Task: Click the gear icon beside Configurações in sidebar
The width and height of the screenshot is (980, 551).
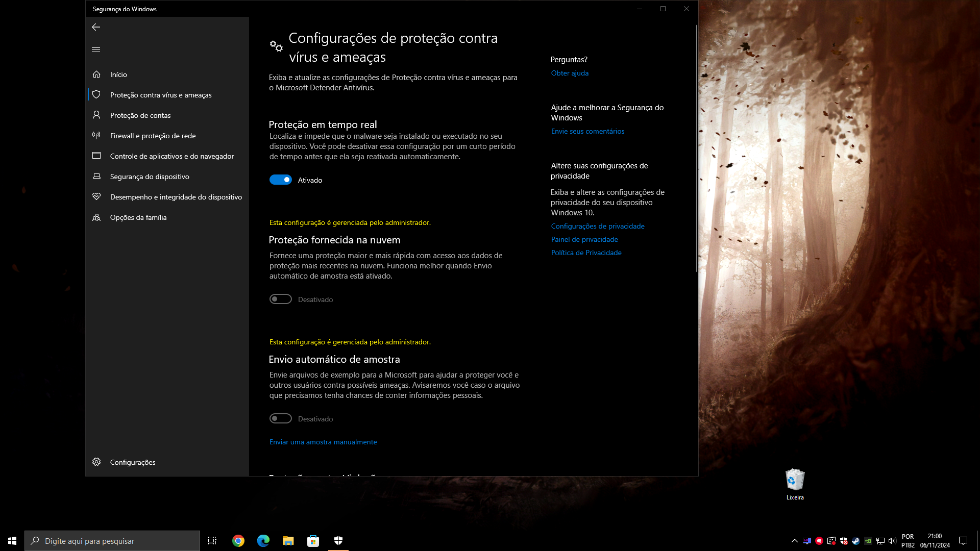Action: [x=96, y=462]
